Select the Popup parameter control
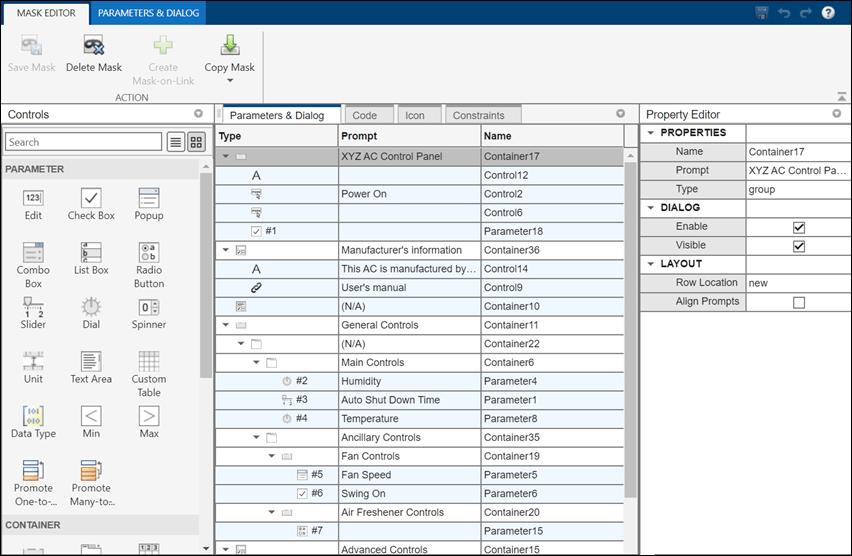 (x=148, y=198)
